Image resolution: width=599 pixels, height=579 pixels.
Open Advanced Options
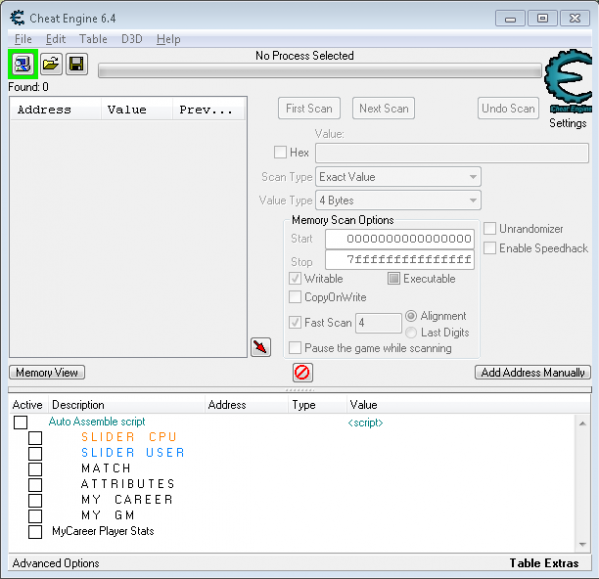[56, 563]
